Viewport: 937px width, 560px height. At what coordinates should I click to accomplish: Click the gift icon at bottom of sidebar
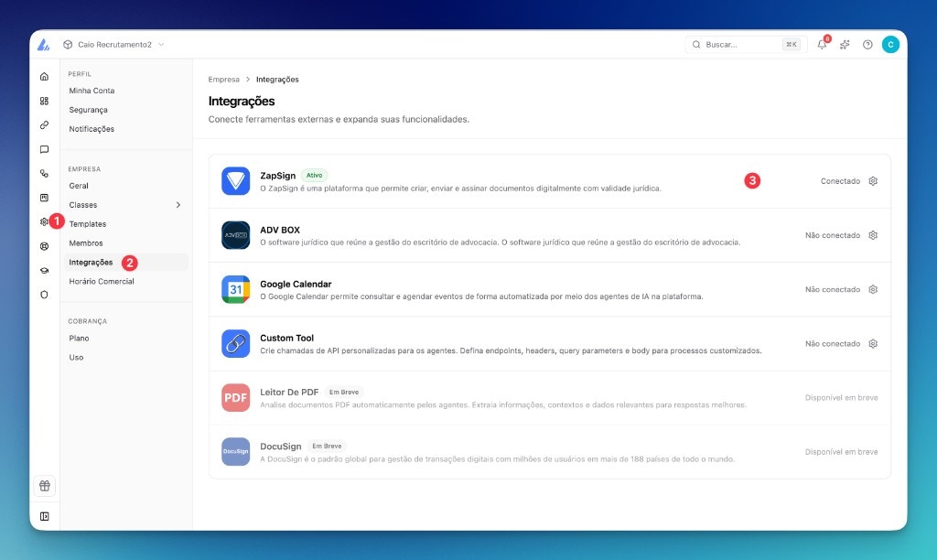point(44,486)
